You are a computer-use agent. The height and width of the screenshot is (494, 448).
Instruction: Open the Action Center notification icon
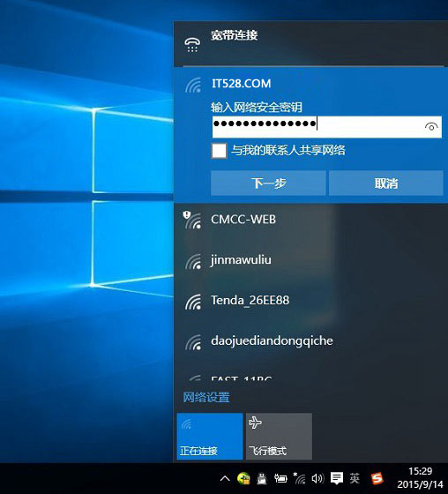click(337, 478)
